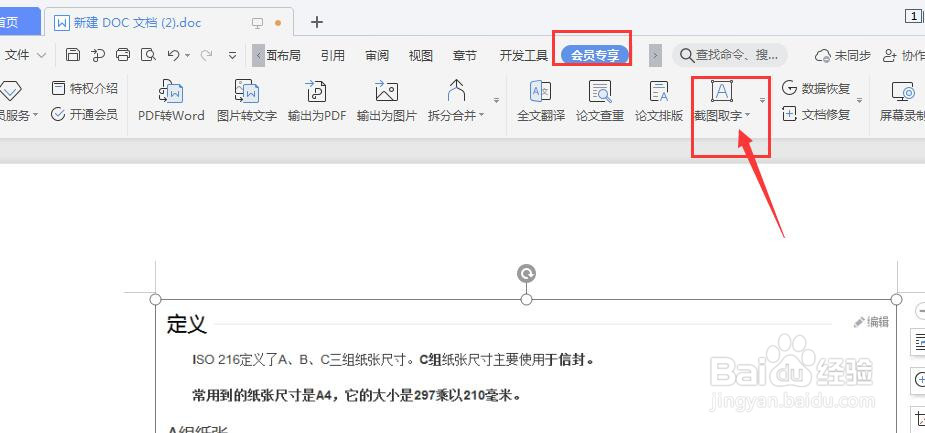Switch to the 审阅 tab
Viewport: 925px width, 433px height.
[376, 55]
